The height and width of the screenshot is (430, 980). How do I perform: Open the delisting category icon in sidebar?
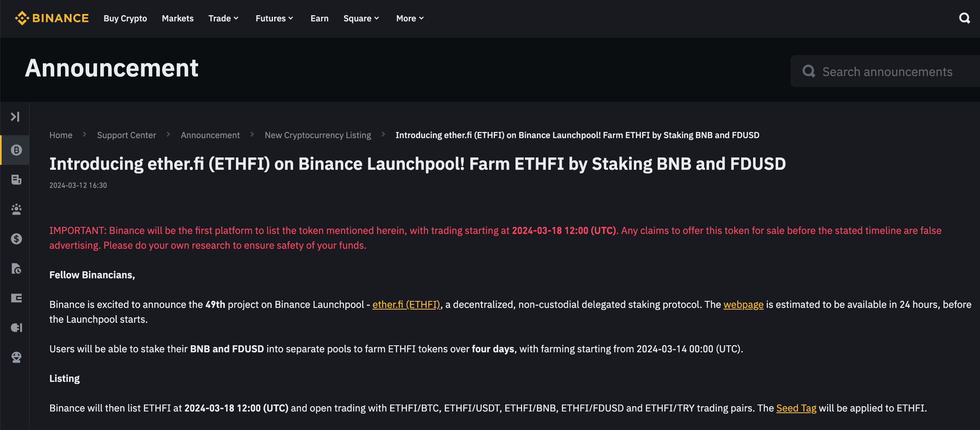tap(16, 269)
